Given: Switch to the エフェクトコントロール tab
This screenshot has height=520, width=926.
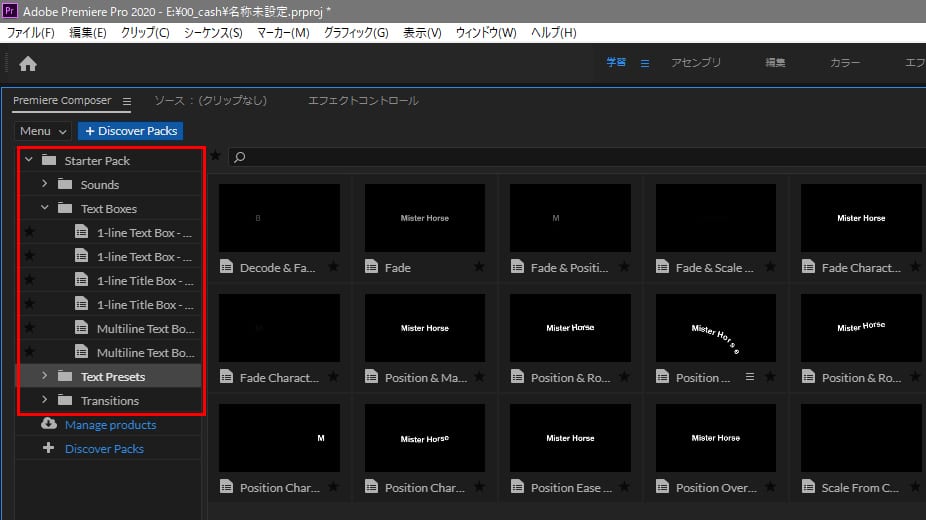Looking at the screenshot, I should pos(363,101).
